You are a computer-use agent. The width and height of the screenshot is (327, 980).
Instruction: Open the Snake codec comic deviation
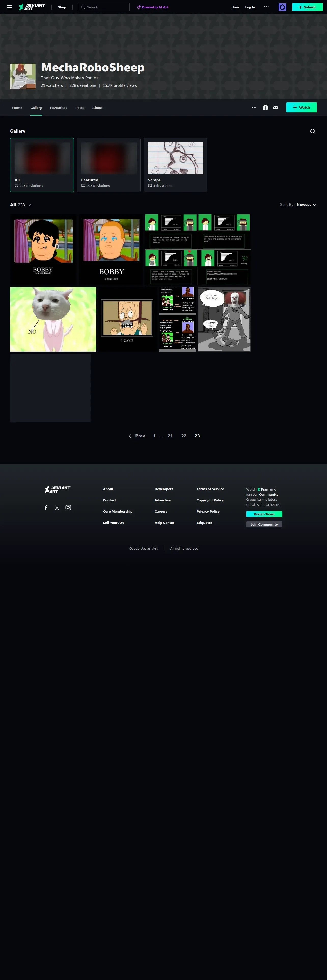(x=198, y=250)
